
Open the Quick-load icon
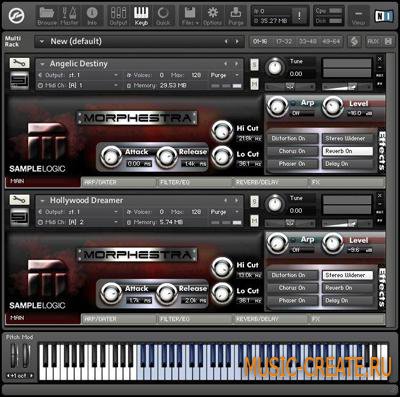[163, 16]
